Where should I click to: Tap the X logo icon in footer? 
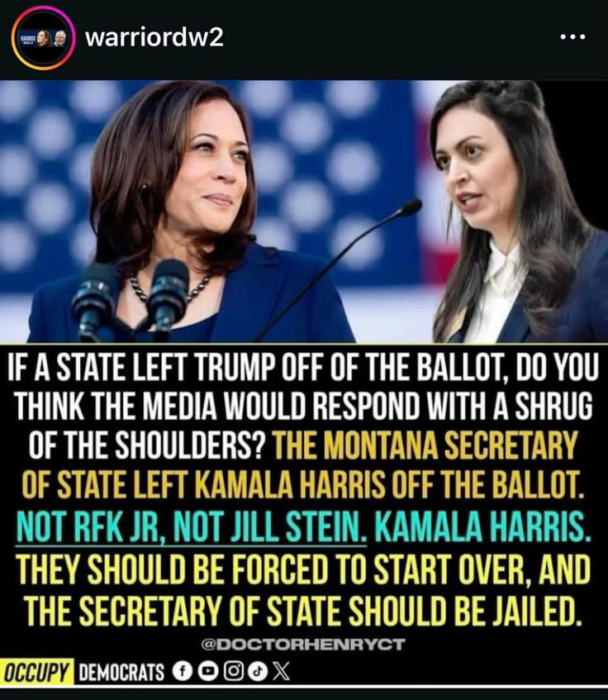tap(281, 671)
